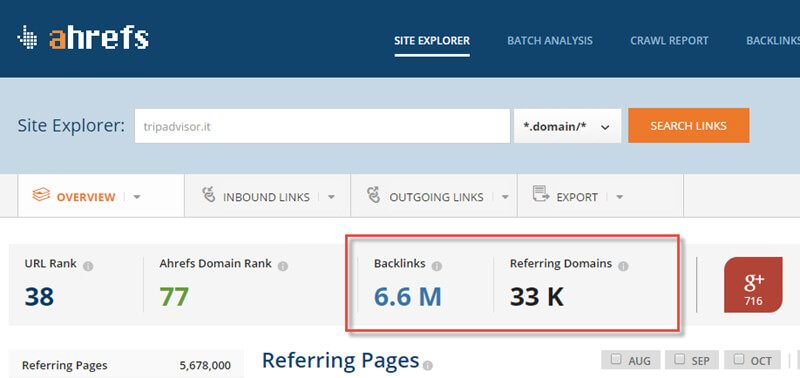This screenshot has height=378, width=800.
Task: Click the 33 K referring domains value
Action: [x=537, y=297]
